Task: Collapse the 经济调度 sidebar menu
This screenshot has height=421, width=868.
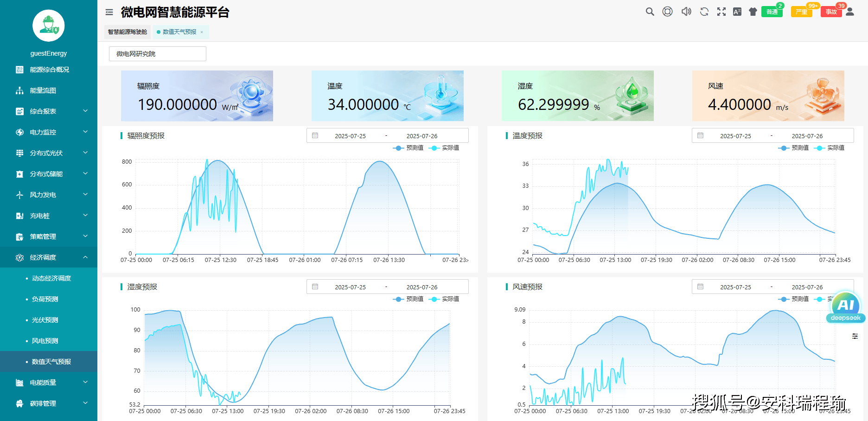Action: tap(49, 257)
